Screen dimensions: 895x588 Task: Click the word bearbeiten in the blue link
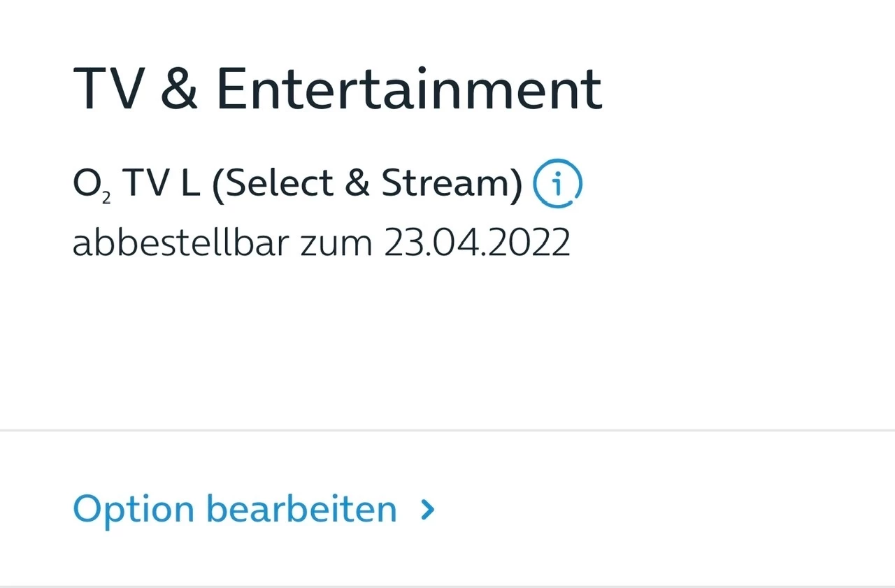[301, 510]
